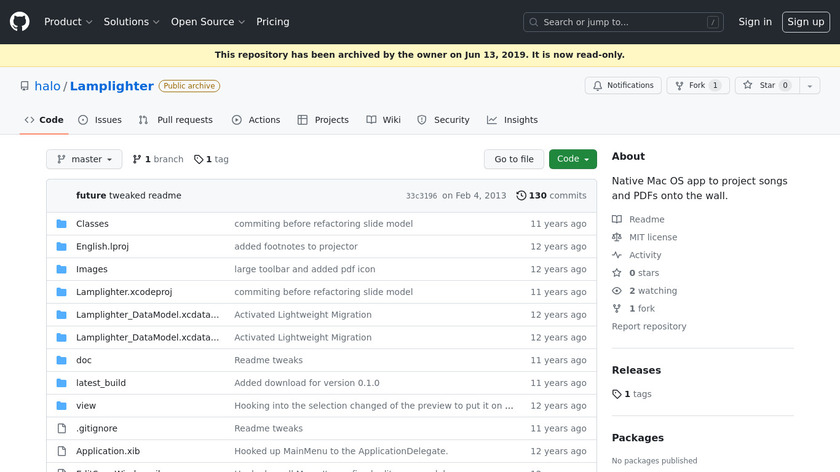Image resolution: width=840 pixels, height=472 pixels.
Task: Open commit 'large toolbar and added pdf icon'
Action: click(x=304, y=269)
